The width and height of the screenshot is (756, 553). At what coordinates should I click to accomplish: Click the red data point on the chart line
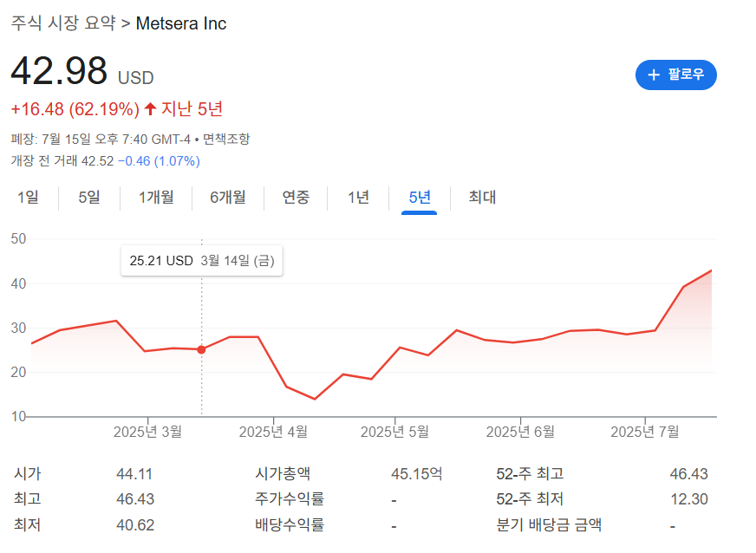[x=201, y=349]
